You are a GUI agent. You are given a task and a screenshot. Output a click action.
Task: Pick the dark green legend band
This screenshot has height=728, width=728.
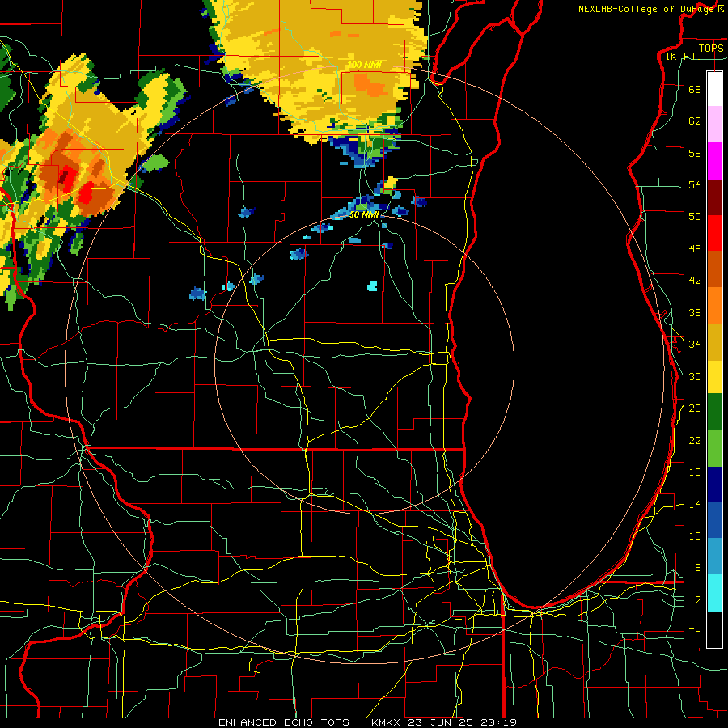pos(714,412)
